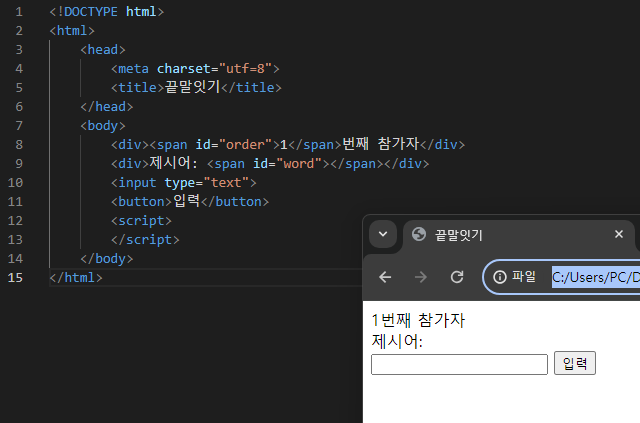
Task: Click line number 8 in the editor gutter
Action: 19,145
